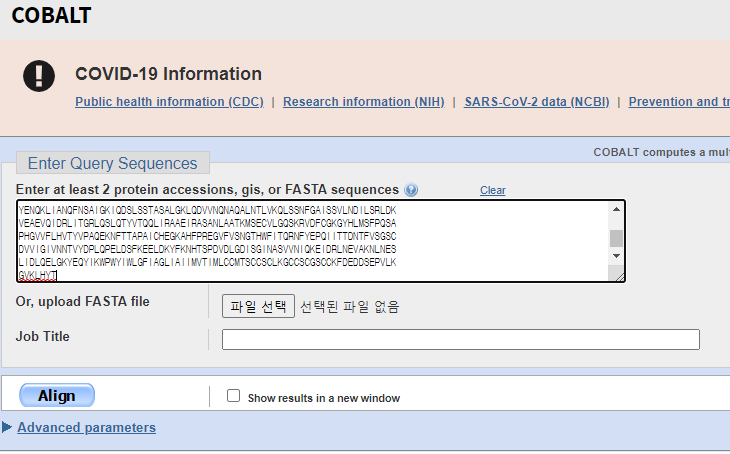Open Public health information (CDC) link
The height and width of the screenshot is (454, 730).
[169, 102]
